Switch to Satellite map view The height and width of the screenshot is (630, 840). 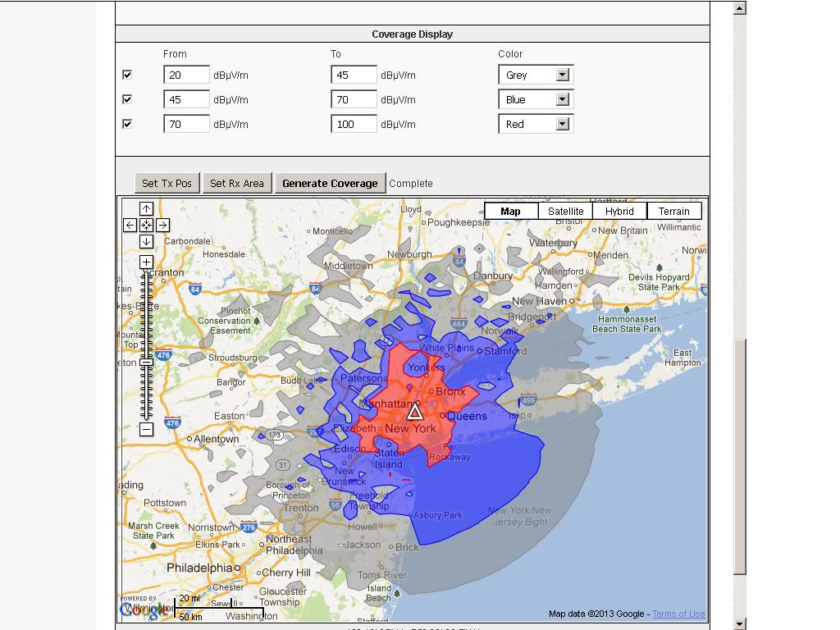click(565, 211)
